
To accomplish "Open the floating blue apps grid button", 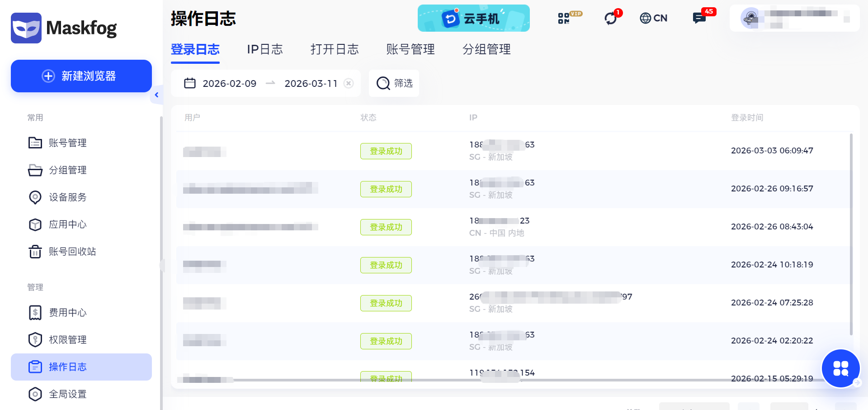I will (841, 368).
